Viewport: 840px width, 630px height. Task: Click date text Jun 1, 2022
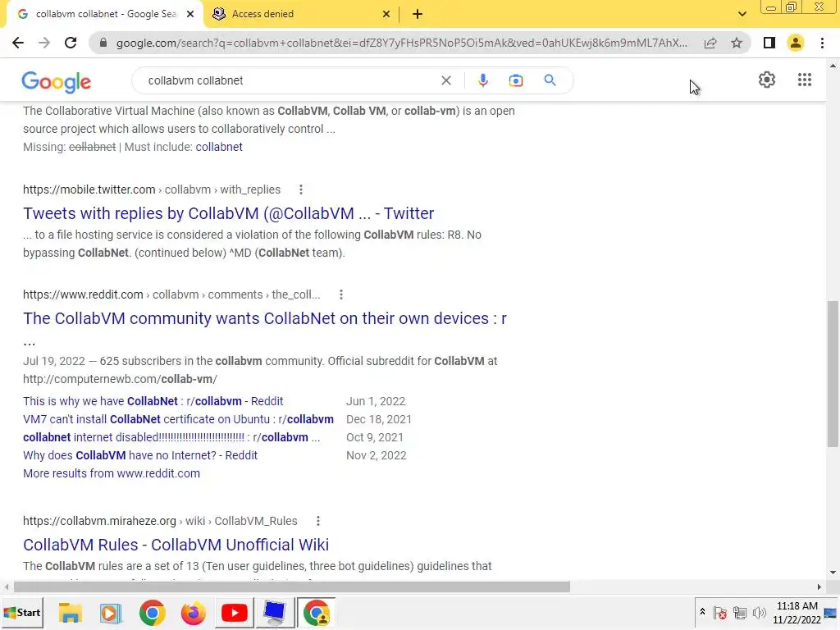coord(376,401)
